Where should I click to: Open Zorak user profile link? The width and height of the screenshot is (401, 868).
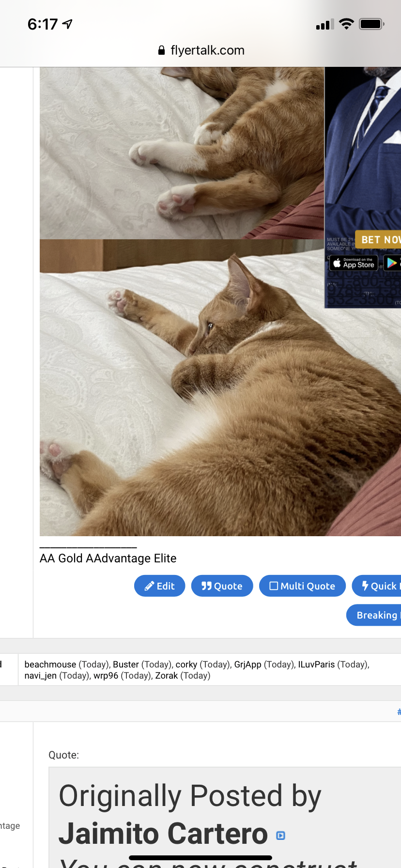(x=167, y=676)
